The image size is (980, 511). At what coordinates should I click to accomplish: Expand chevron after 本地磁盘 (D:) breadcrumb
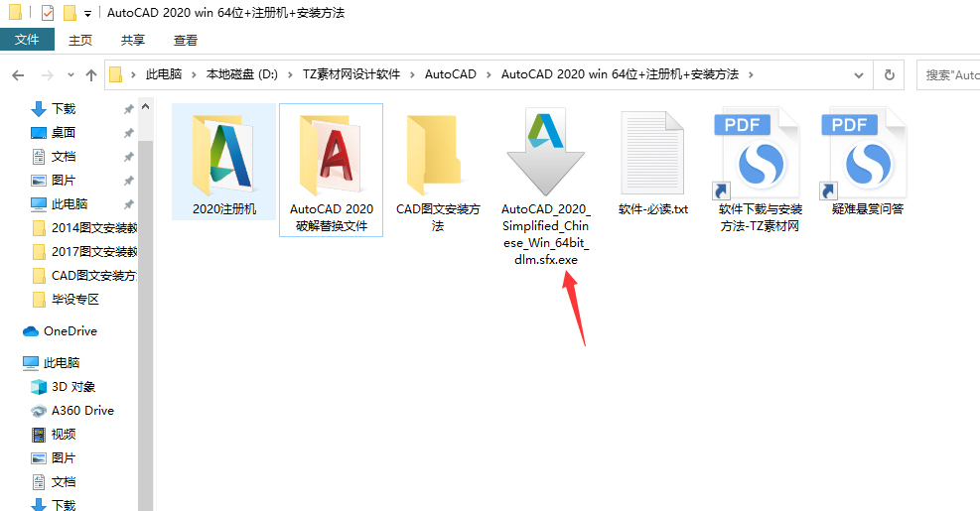click(x=290, y=75)
